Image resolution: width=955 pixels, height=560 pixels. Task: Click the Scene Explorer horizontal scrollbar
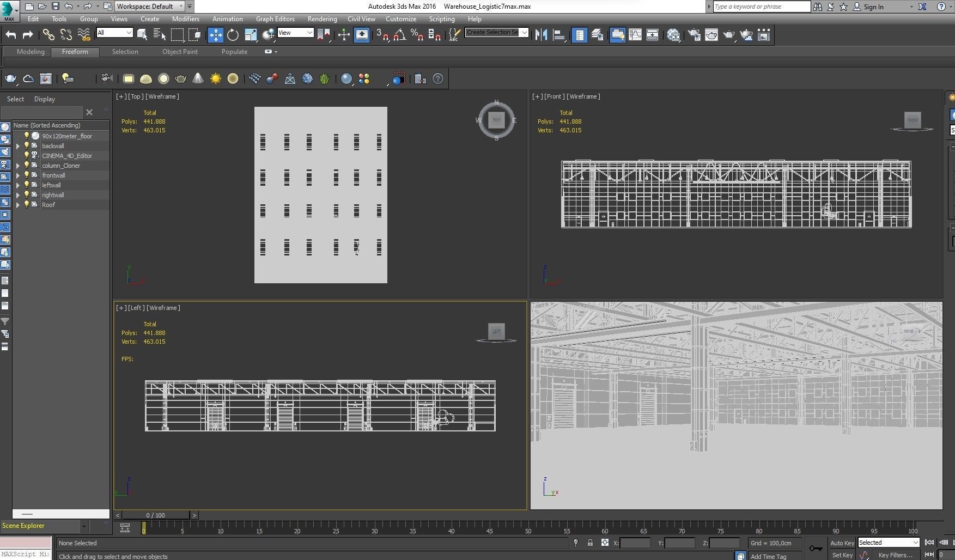60,514
